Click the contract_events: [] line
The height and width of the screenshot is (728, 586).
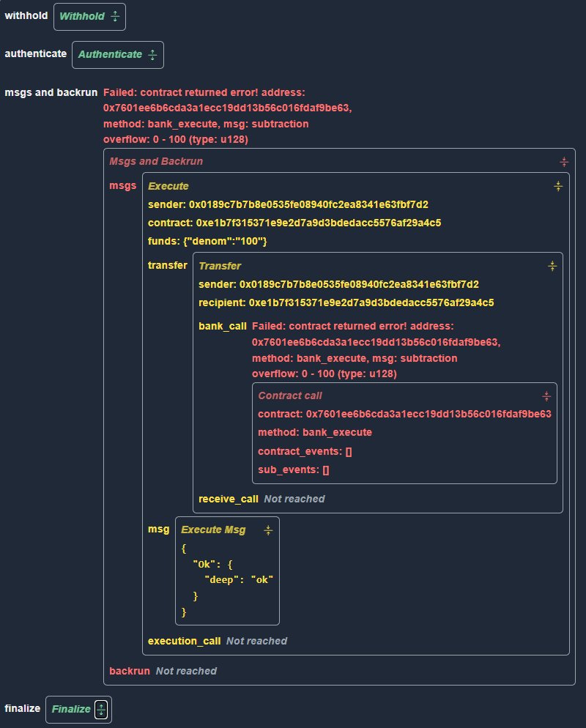pyautogui.click(x=305, y=451)
